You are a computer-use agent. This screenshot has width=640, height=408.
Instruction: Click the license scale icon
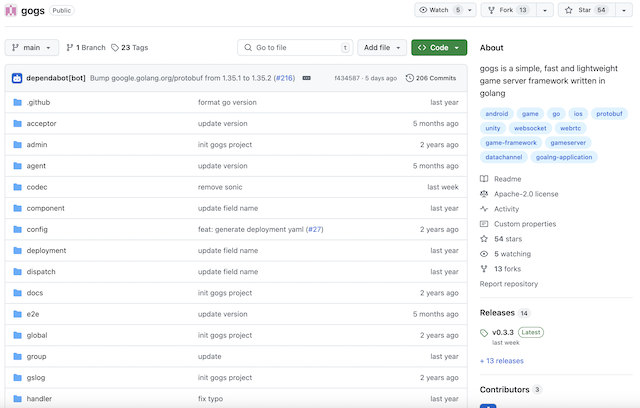[x=484, y=194]
